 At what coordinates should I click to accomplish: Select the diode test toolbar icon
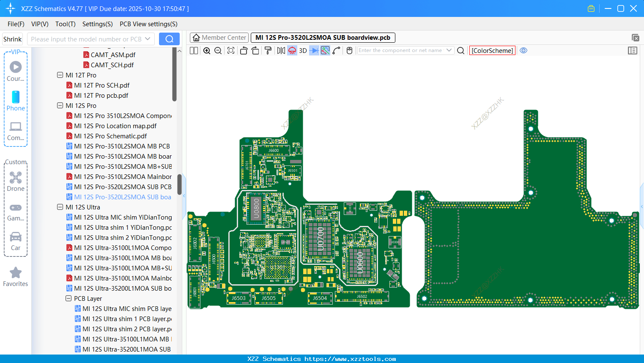point(313,50)
